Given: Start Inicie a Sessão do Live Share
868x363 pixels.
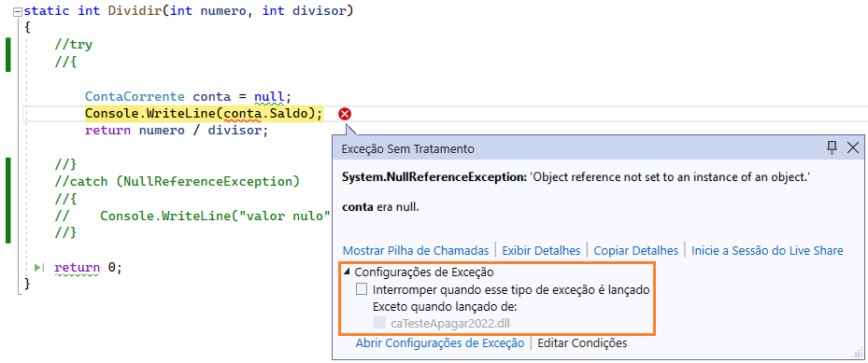Looking at the screenshot, I should coord(767,250).
